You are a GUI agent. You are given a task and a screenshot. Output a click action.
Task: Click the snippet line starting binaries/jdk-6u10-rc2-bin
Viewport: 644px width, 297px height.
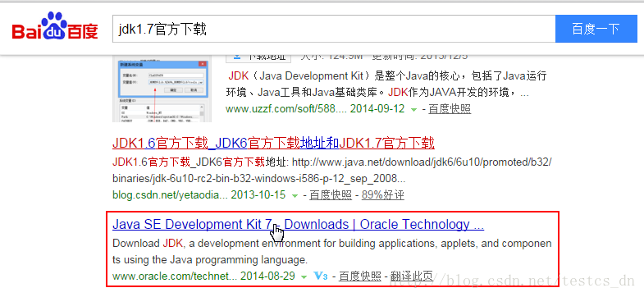pyautogui.click(x=258, y=179)
